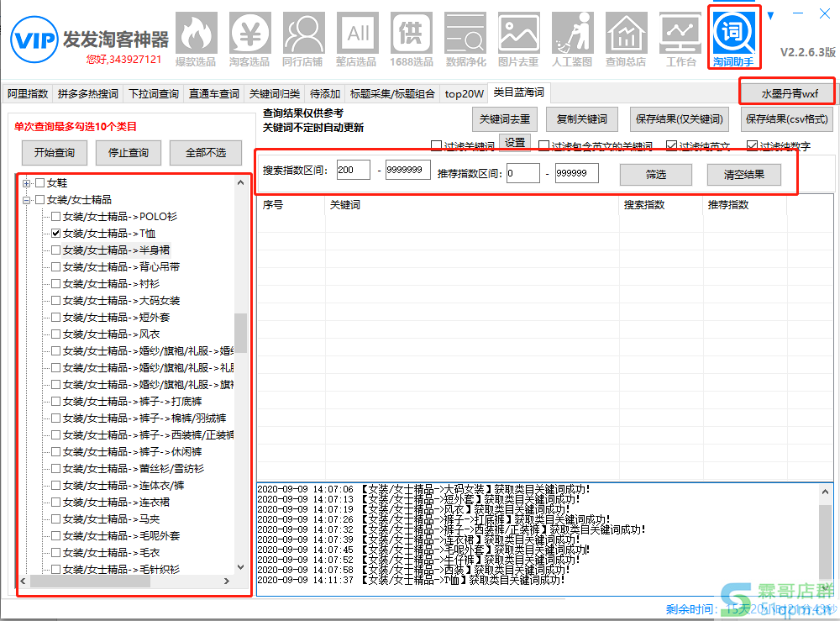This screenshot has width=840, height=621.
Task: Open the 爆款选品 flame icon
Action: tap(196, 38)
